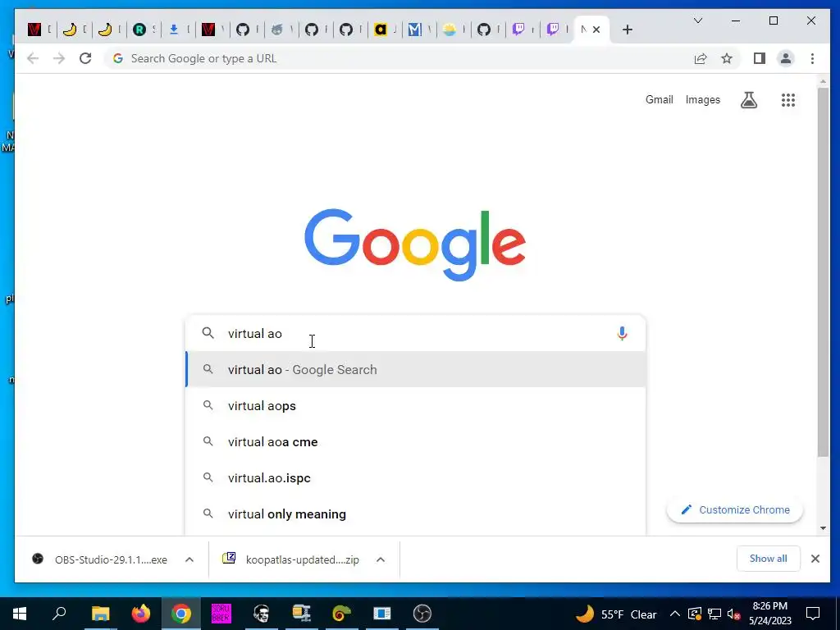
Task: Open the Chrome profile avatar
Action: 785,58
